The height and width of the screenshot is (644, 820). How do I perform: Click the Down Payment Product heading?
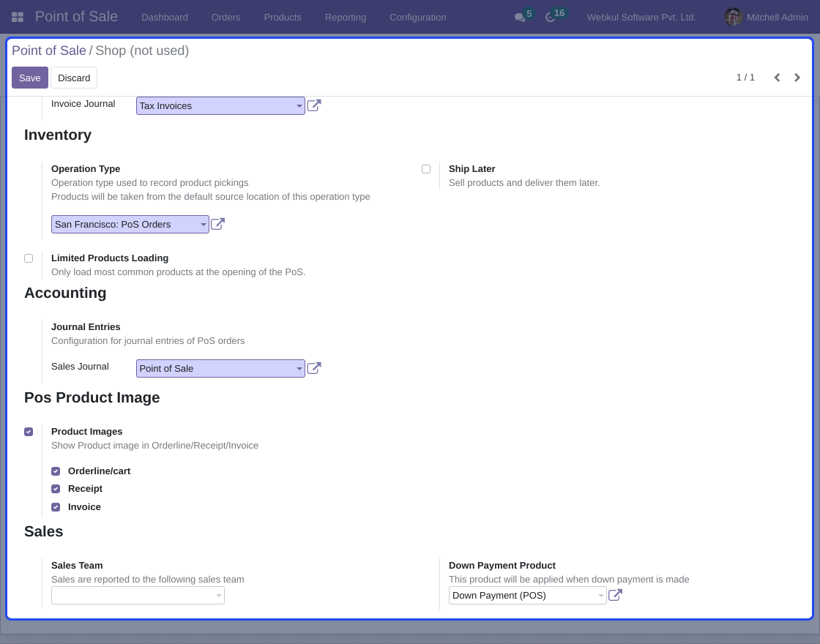point(502,566)
